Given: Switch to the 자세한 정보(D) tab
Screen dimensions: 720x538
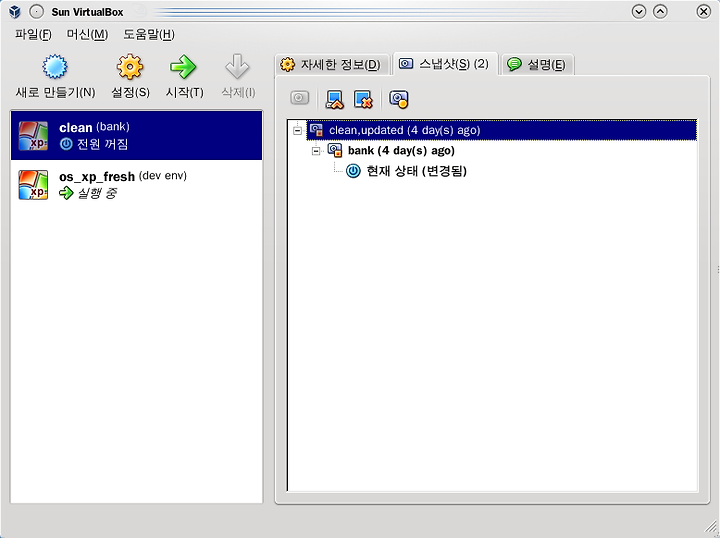Looking at the screenshot, I should (x=332, y=65).
